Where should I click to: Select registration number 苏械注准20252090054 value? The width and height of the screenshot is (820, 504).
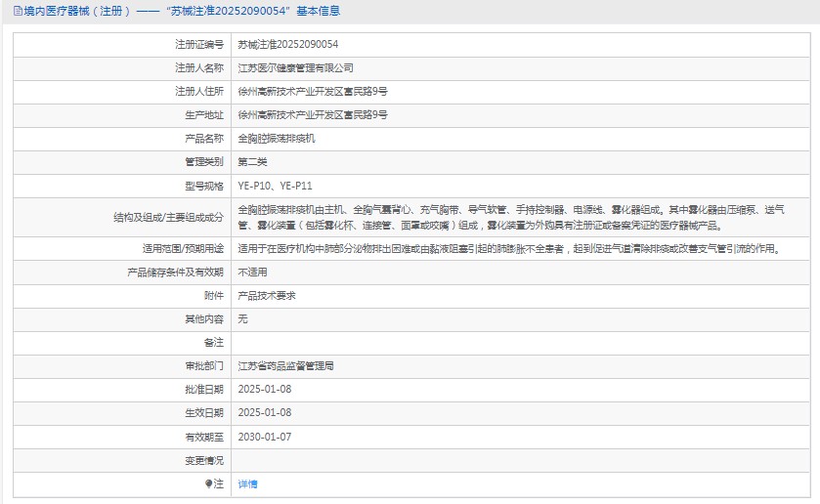coord(288,45)
